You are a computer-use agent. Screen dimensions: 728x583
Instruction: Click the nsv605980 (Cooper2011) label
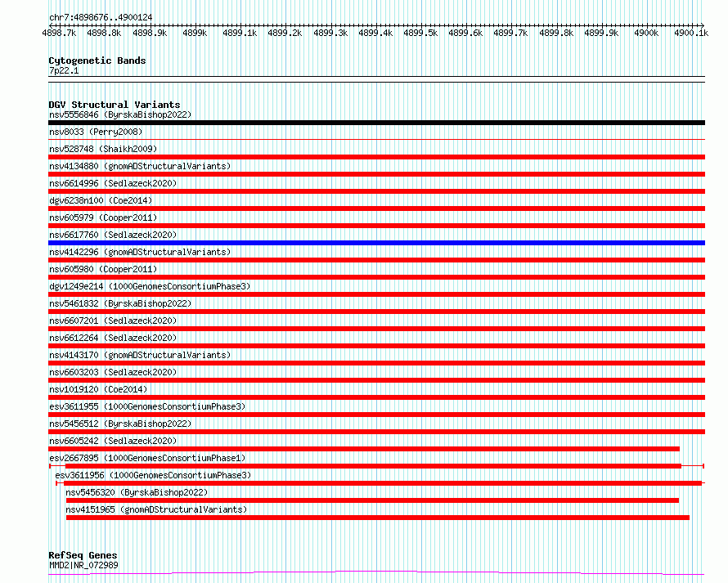103,269
